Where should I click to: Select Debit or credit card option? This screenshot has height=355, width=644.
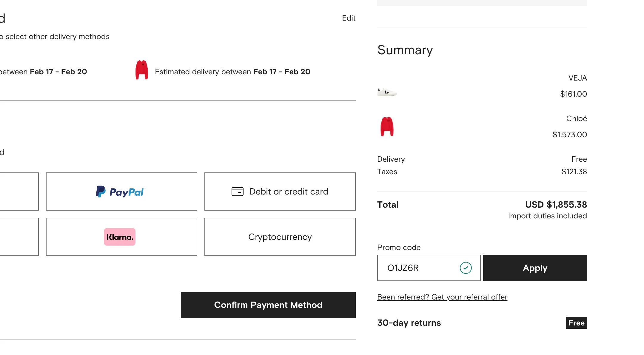tap(280, 192)
